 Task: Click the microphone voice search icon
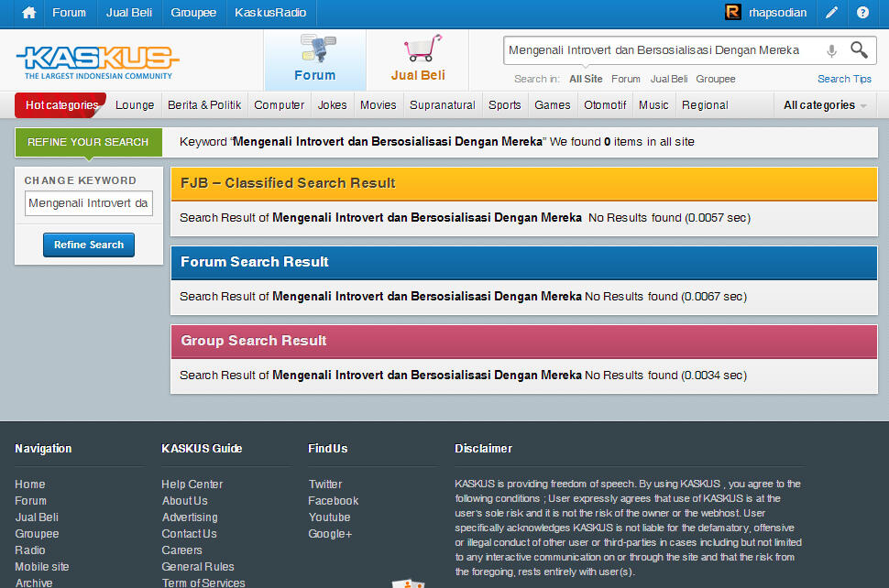pos(831,51)
